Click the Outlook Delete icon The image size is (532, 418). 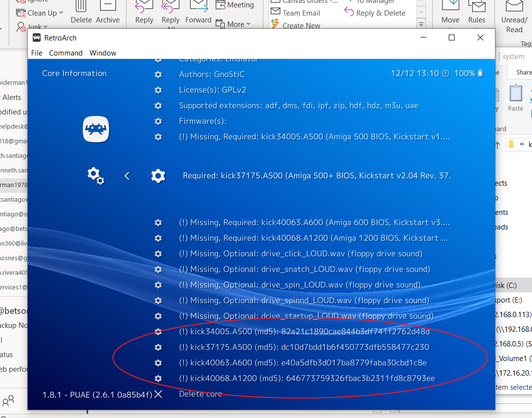[x=81, y=12]
